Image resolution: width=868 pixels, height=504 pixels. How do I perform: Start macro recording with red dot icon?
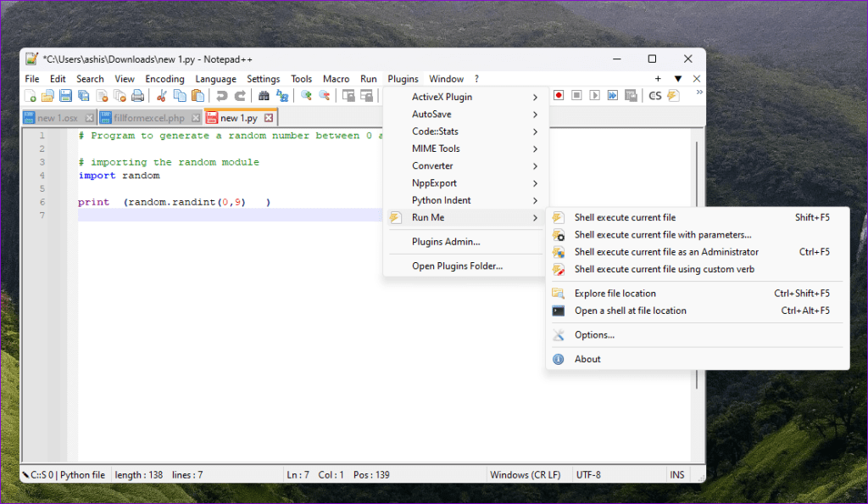point(559,95)
